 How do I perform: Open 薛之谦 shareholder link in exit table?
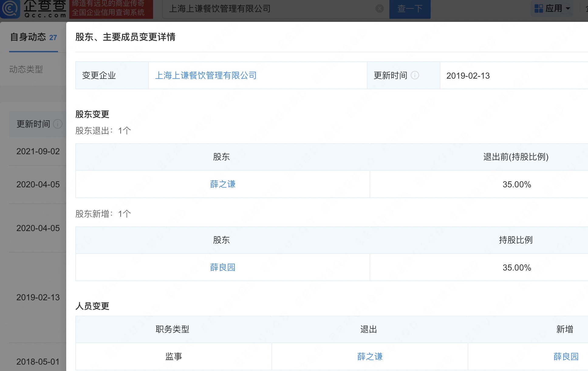click(223, 184)
